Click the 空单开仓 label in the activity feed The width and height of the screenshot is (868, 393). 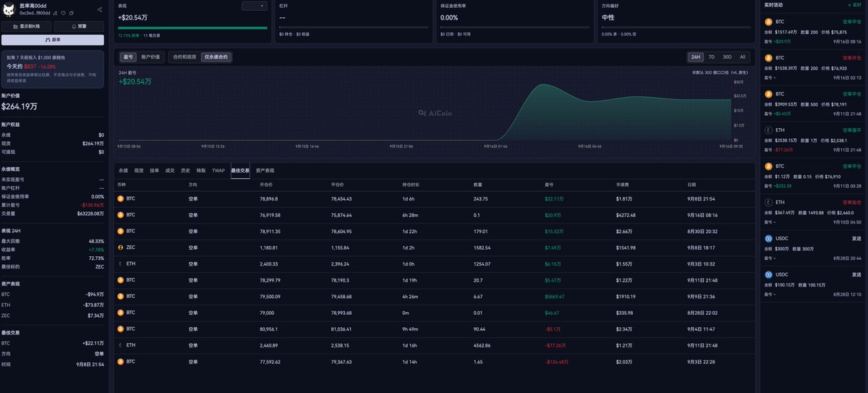852,58
